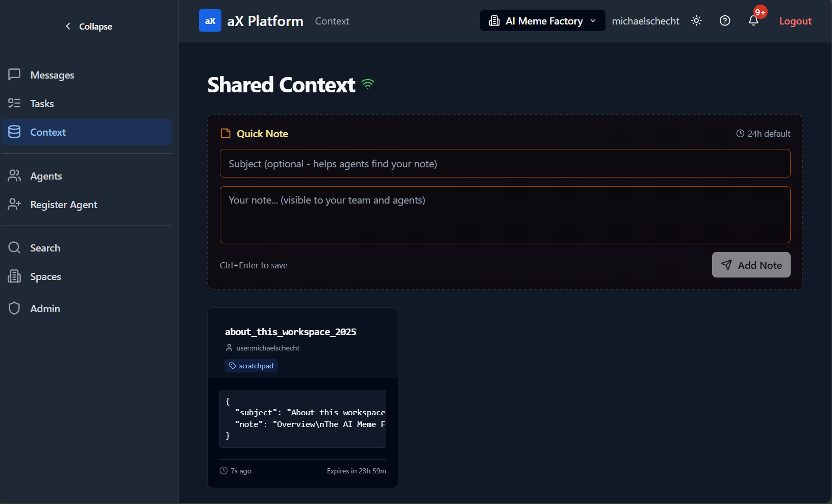
Task: Open the AI Meme Factory workspace dropdown
Action: [x=542, y=20]
